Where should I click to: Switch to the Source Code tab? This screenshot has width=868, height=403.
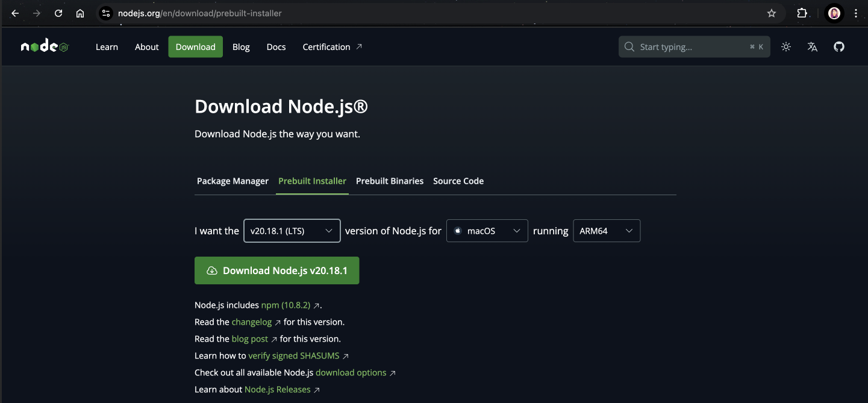[x=458, y=181]
